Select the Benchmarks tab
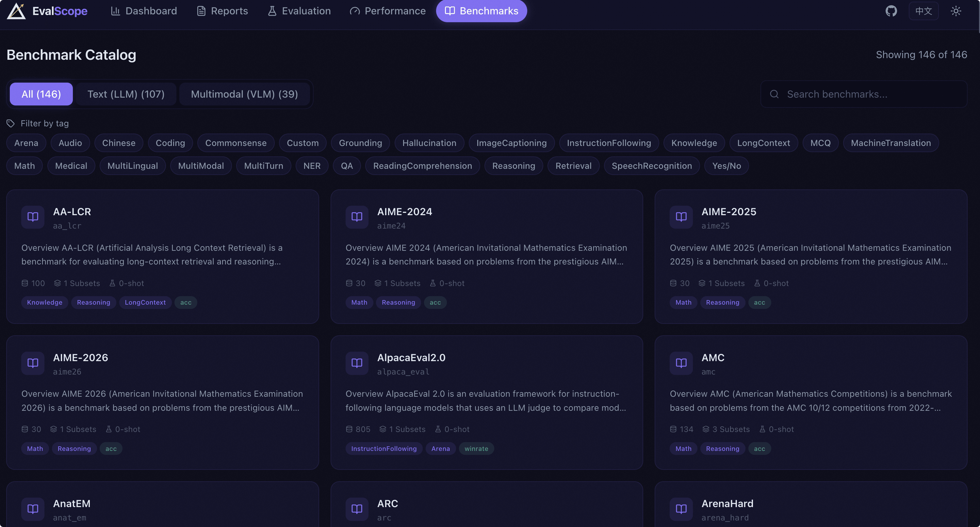Viewport: 980px width, 527px height. click(481, 11)
